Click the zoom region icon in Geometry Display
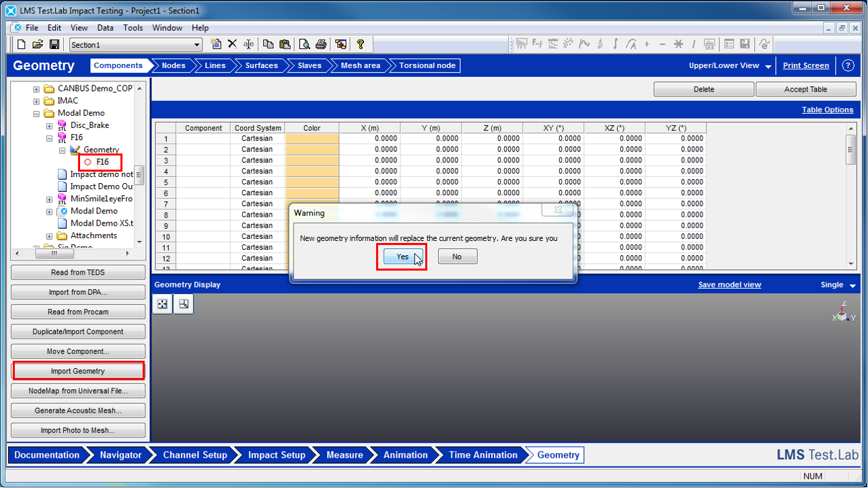868x488 pixels. [183, 304]
